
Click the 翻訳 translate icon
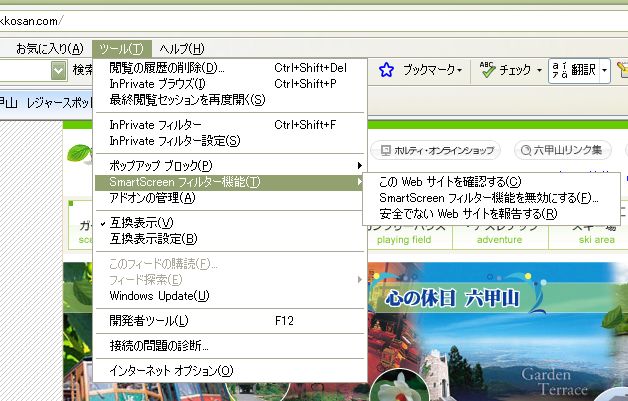pyautogui.click(x=561, y=71)
